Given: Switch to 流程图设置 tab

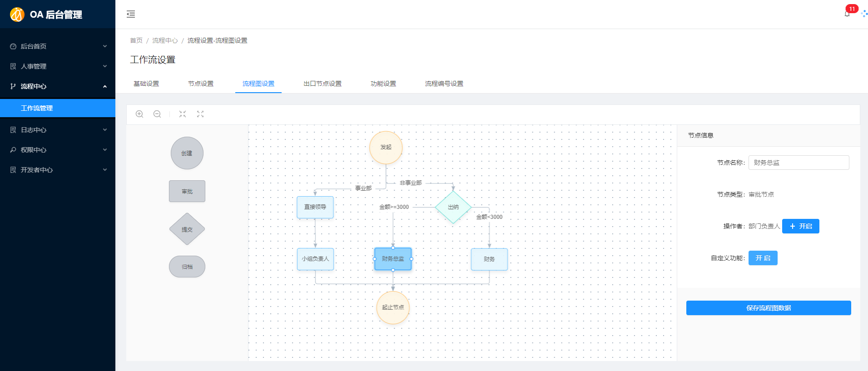Looking at the screenshot, I should 258,84.
